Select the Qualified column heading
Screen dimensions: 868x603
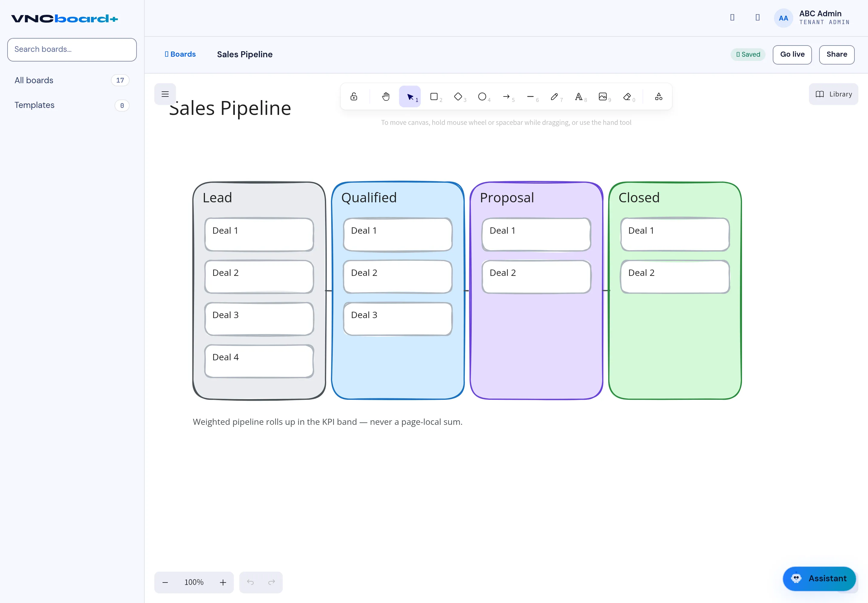coord(369,197)
